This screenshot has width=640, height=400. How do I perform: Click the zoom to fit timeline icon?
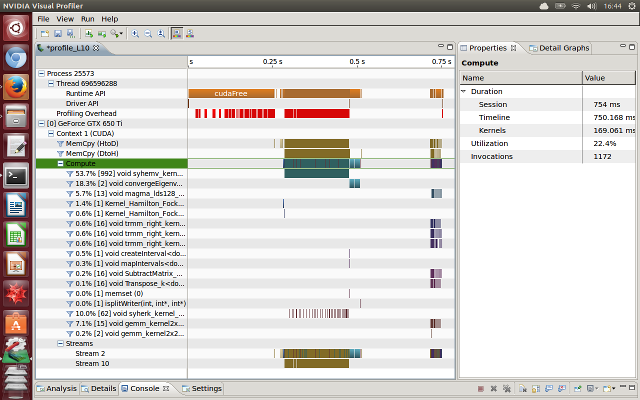(161, 34)
